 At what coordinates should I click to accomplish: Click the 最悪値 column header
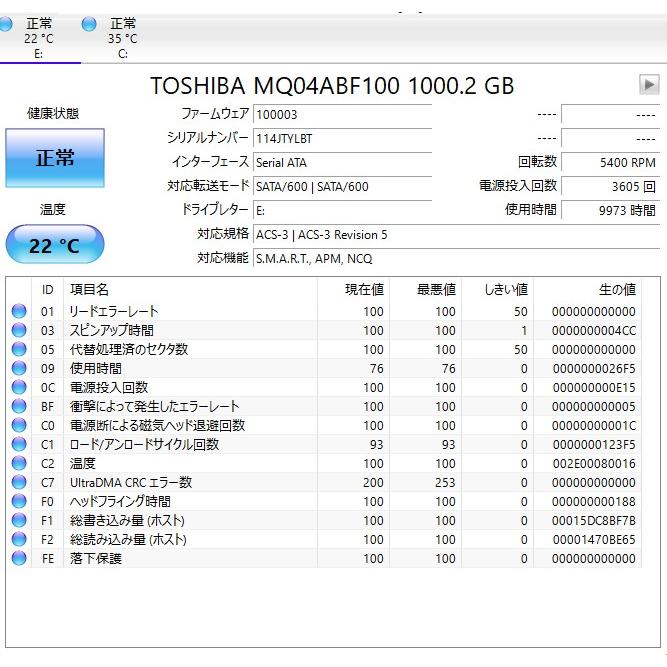click(x=425, y=290)
